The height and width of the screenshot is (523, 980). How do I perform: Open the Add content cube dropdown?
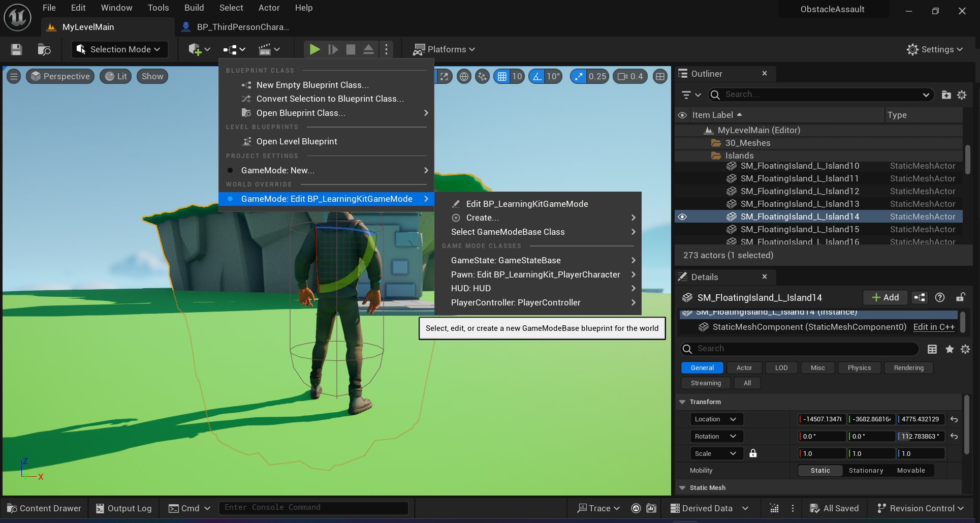(199, 49)
